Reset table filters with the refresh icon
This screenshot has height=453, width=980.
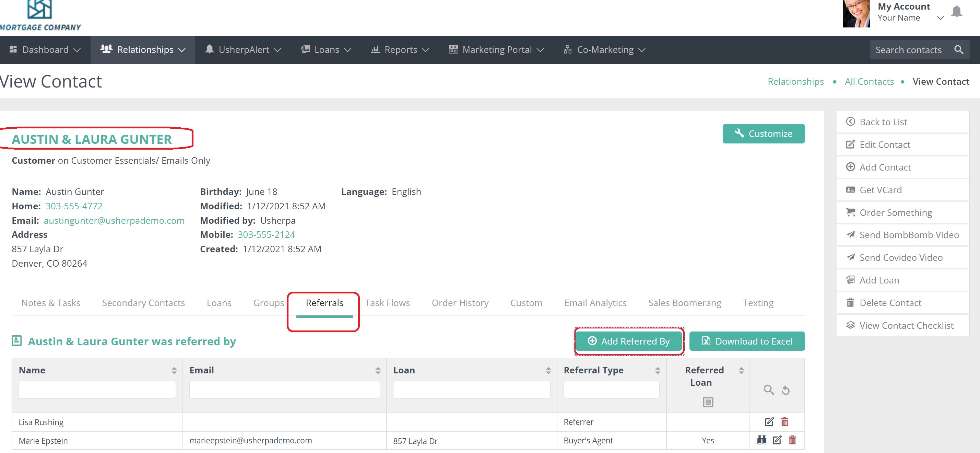pyautogui.click(x=786, y=390)
